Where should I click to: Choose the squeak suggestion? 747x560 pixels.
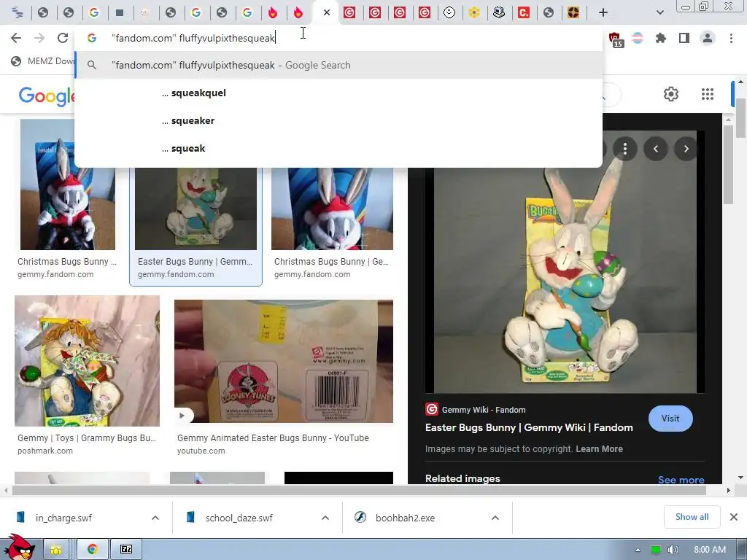point(338,148)
